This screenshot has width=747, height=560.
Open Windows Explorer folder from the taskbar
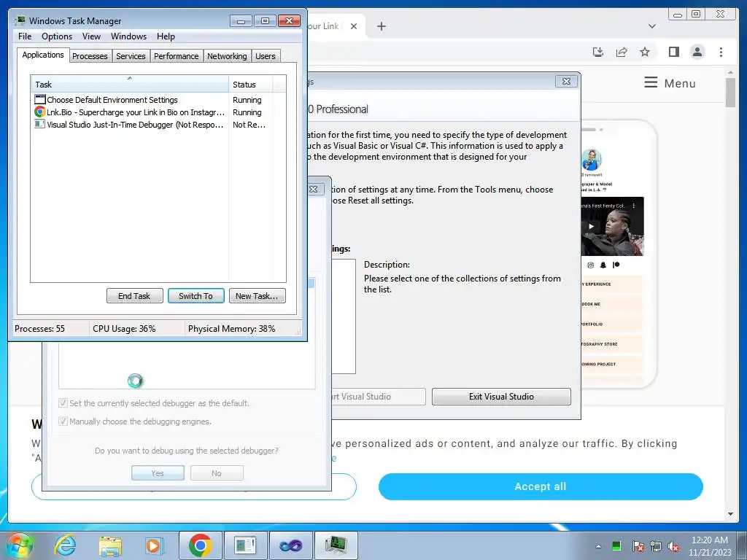coord(110,545)
